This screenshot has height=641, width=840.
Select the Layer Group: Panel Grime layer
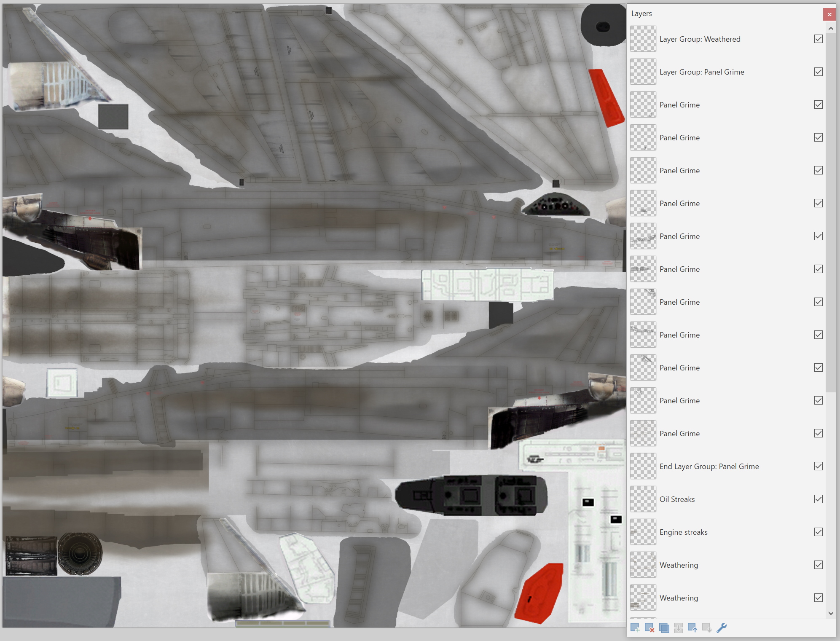click(702, 72)
